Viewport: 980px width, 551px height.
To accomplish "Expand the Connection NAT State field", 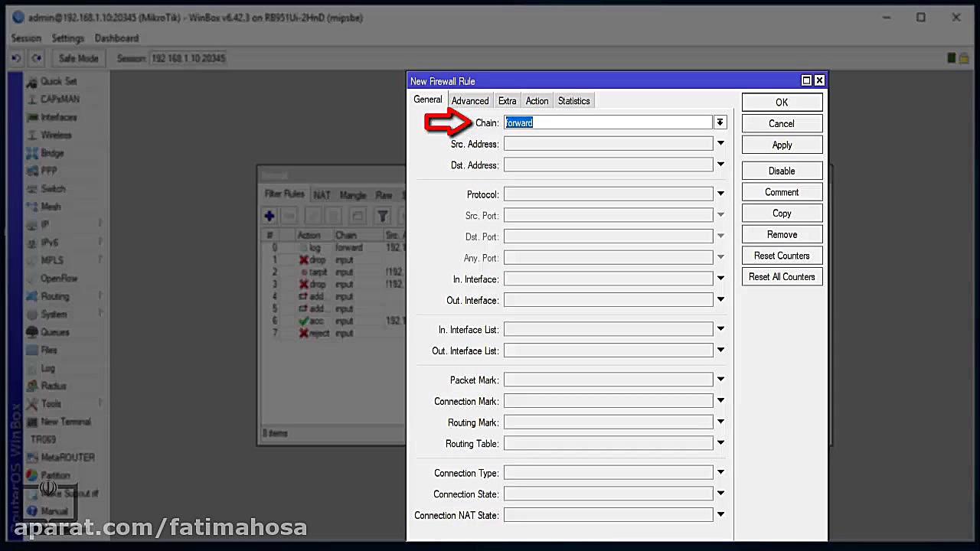I will (x=720, y=516).
